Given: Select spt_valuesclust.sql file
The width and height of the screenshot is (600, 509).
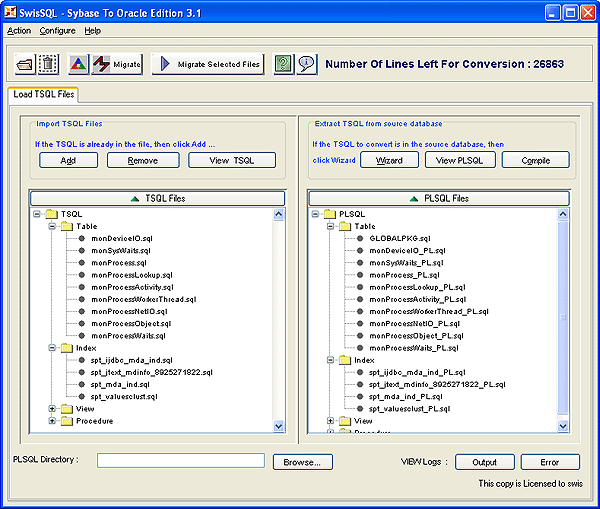Looking at the screenshot, I should coord(124,397).
